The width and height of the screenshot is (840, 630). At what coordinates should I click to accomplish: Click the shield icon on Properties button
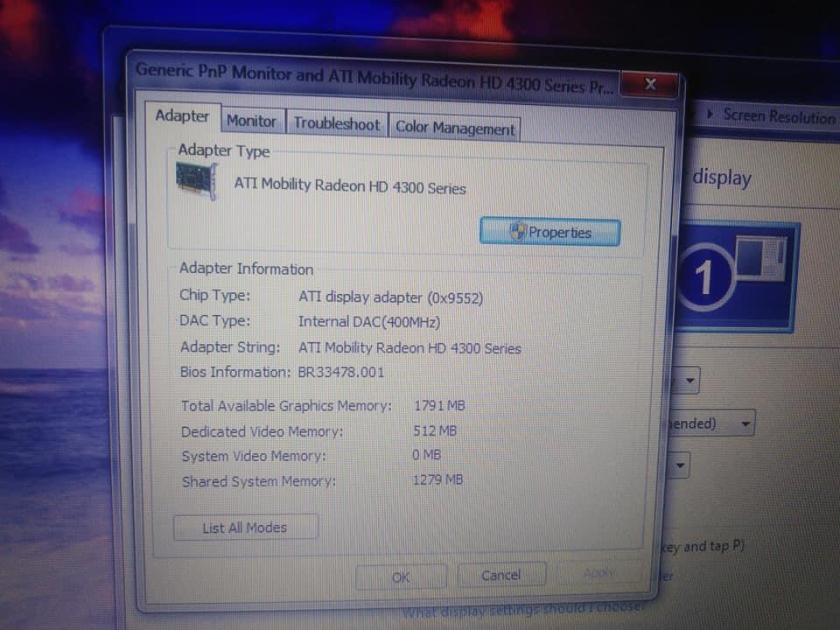click(x=517, y=231)
